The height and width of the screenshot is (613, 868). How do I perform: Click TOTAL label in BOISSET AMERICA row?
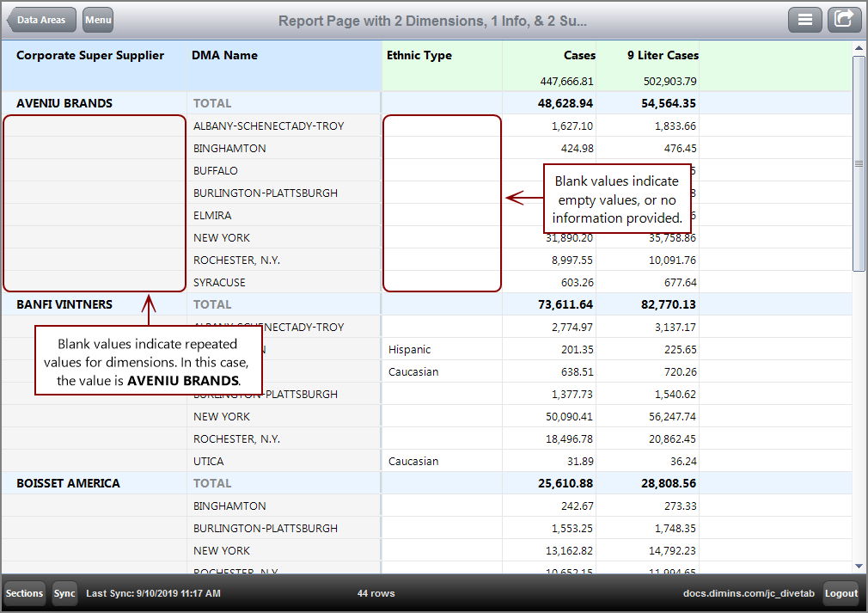click(212, 483)
